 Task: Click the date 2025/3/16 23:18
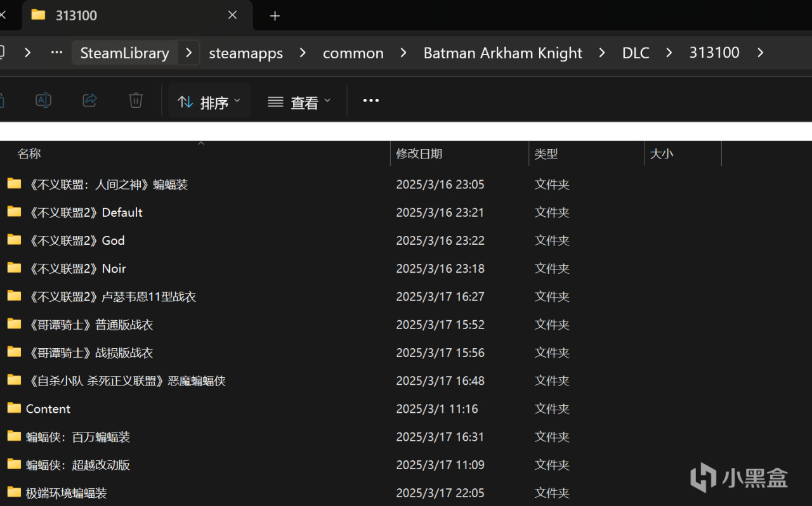pos(440,268)
